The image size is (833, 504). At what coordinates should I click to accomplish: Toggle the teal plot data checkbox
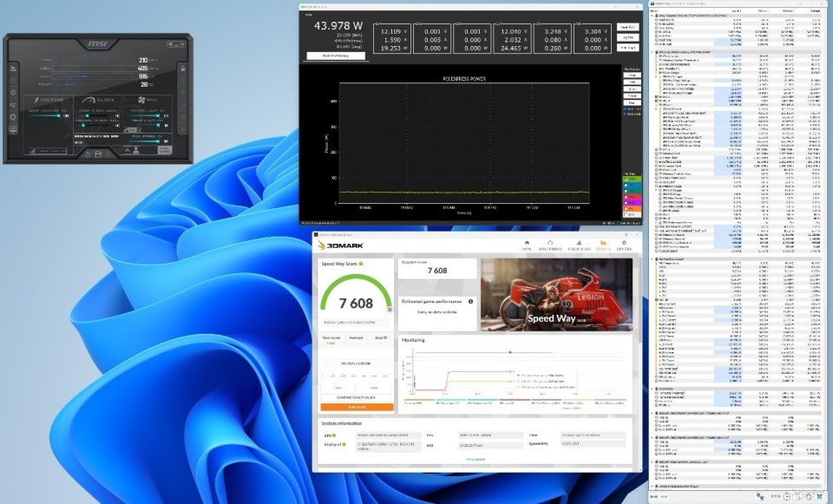(626, 191)
